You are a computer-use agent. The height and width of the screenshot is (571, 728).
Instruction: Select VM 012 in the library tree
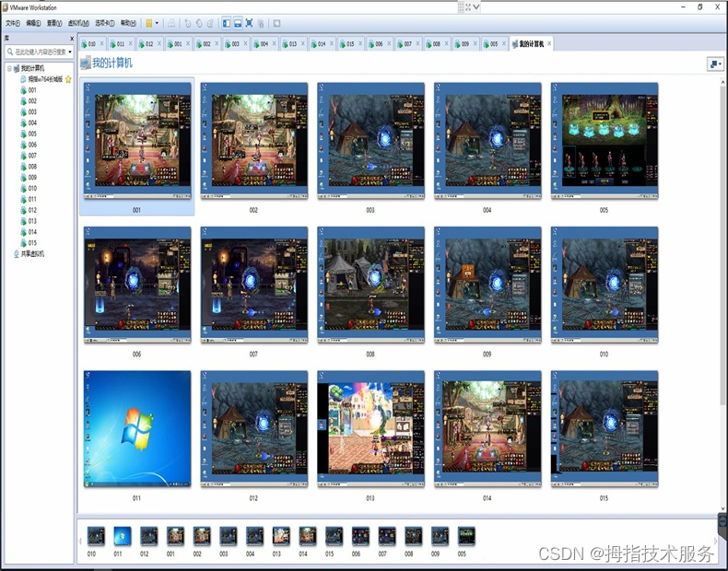pos(32,210)
